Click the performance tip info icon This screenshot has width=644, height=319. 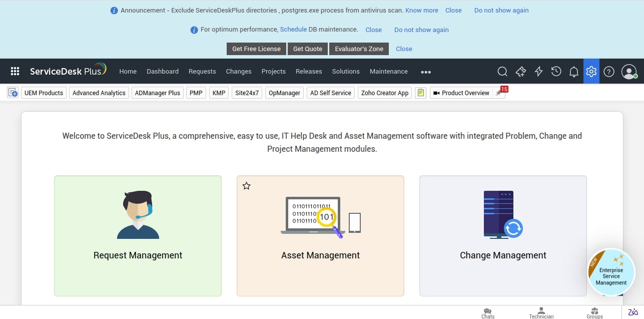pos(194,30)
